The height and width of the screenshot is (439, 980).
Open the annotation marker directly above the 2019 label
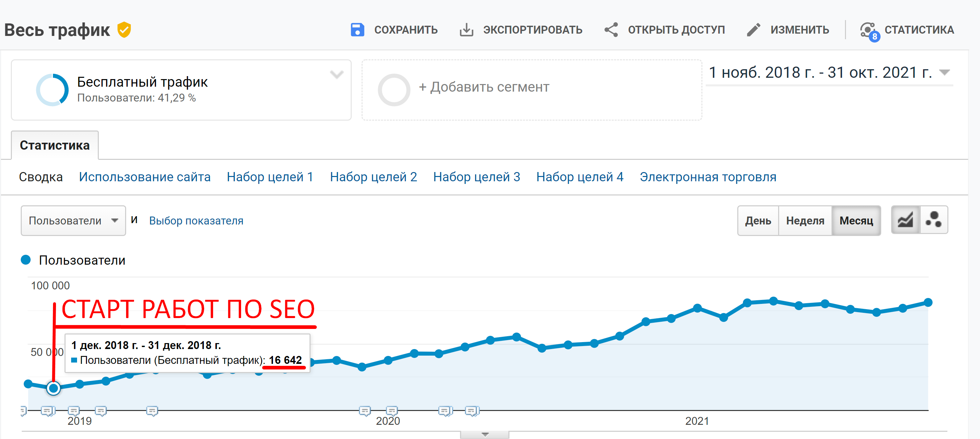point(74,411)
